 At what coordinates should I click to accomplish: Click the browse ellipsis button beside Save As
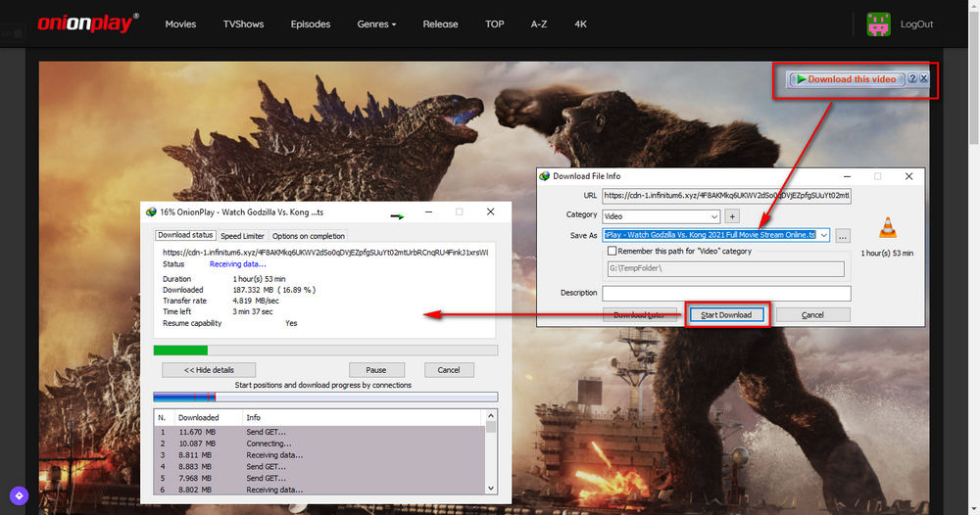[843, 236]
